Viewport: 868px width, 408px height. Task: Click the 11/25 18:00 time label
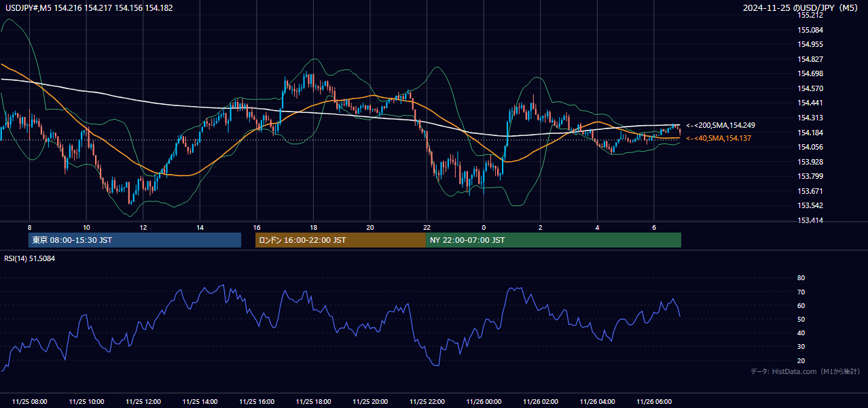pos(313,401)
